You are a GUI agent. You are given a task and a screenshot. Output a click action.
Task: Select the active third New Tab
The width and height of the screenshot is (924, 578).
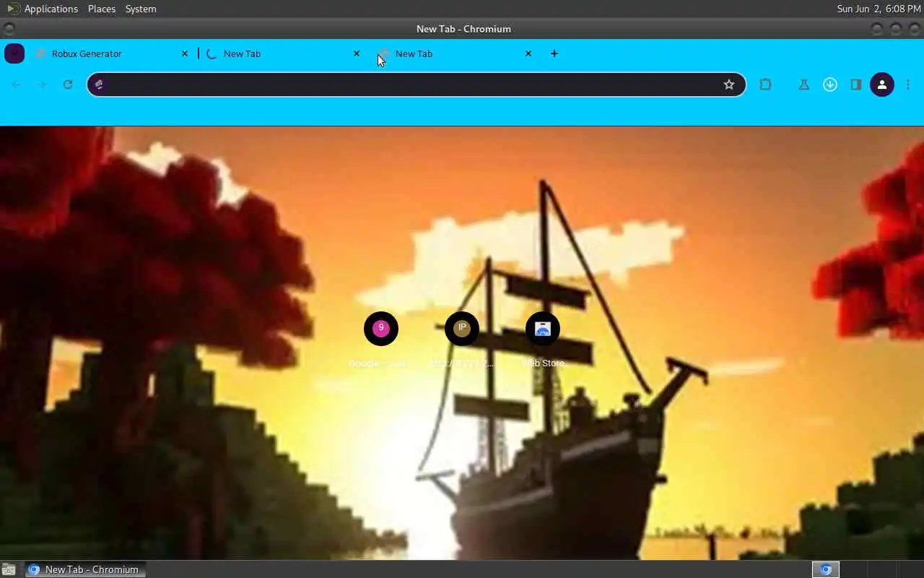(455, 53)
